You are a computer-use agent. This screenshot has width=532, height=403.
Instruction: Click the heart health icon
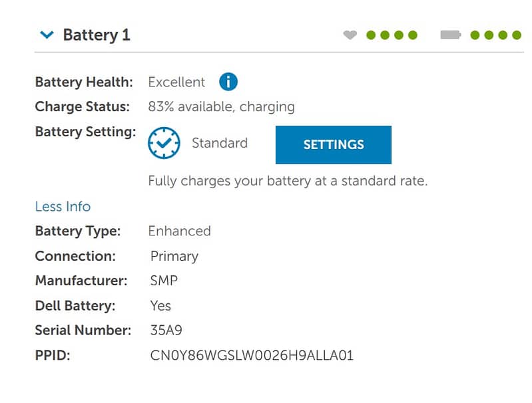coord(350,35)
